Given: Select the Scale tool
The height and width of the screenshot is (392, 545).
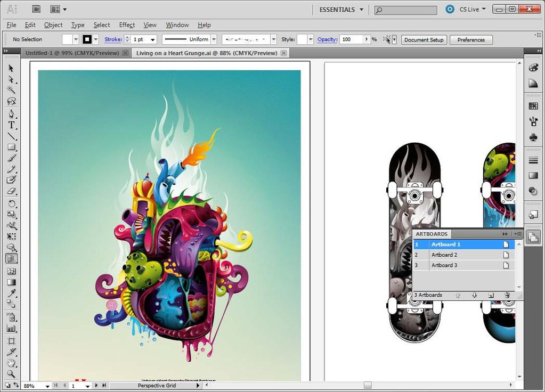Looking at the screenshot, I should [11, 215].
